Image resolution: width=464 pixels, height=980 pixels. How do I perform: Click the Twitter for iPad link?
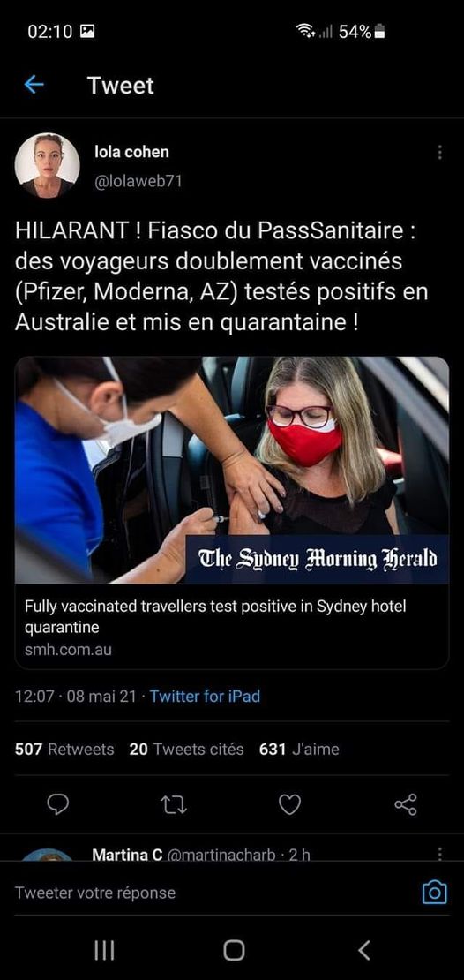pyautogui.click(x=205, y=697)
